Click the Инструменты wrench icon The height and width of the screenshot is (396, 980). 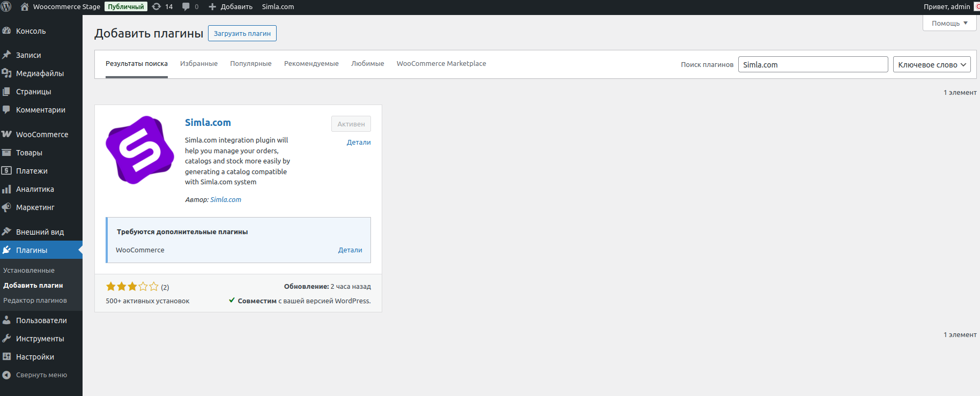(6, 338)
